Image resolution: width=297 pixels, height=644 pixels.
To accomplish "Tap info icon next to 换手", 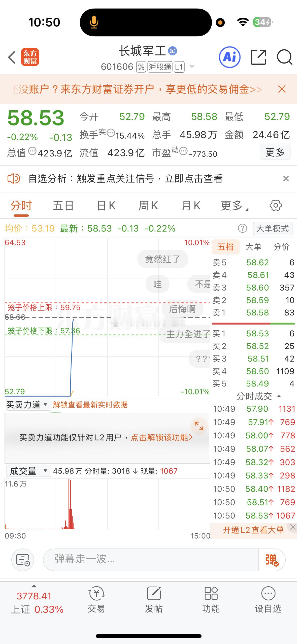I will (x=111, y=133).
